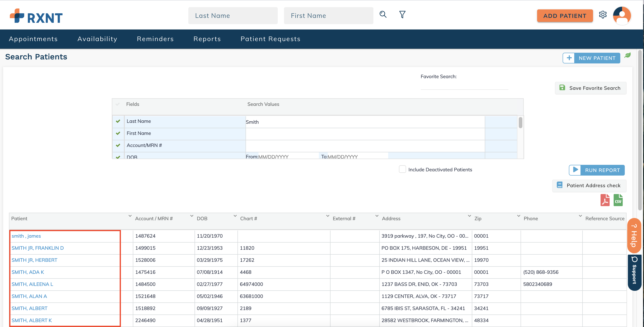
Task: Open the Account / MRN # column dropdown
Action: (192, 216)
